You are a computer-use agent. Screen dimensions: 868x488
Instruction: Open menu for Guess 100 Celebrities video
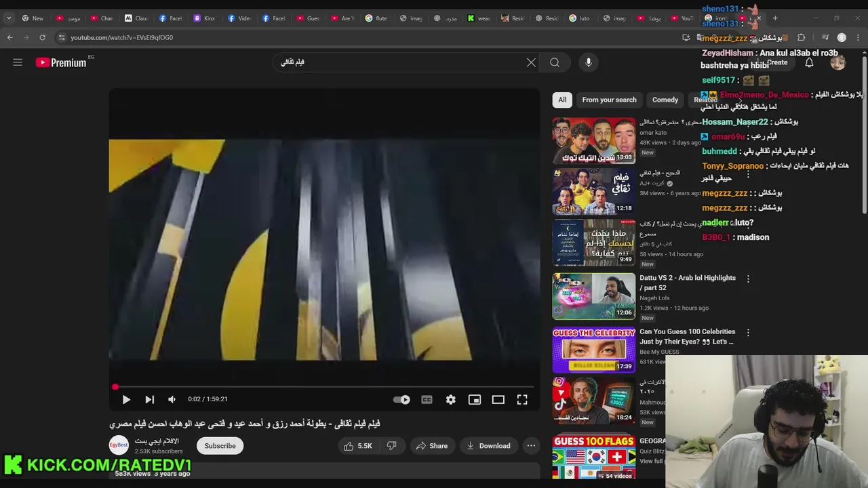(748, 333)
